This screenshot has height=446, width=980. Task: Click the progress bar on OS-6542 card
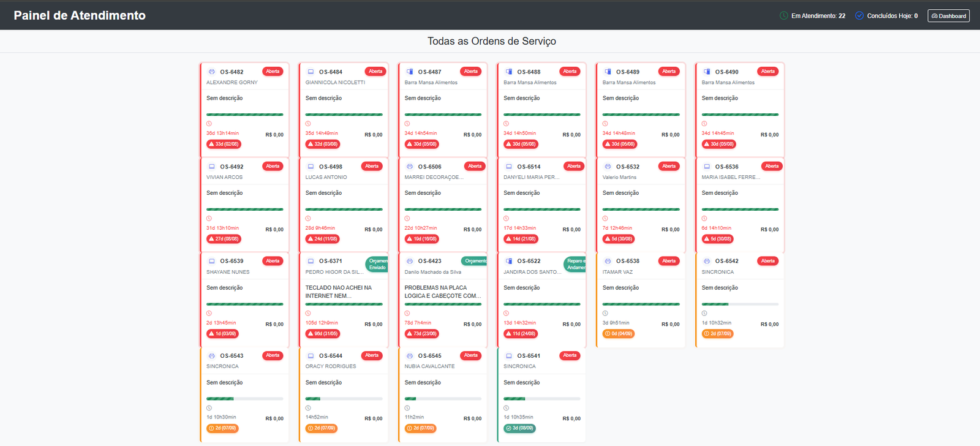(740, 304)
